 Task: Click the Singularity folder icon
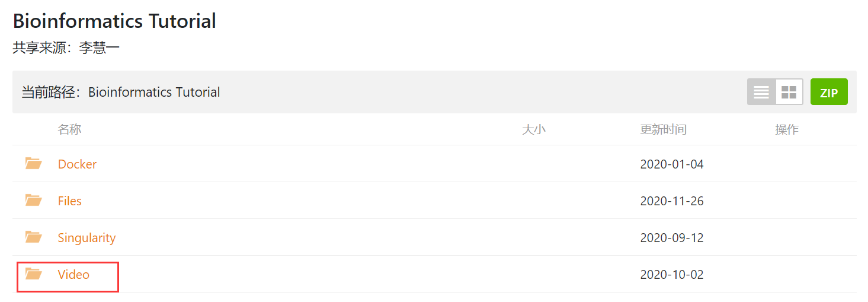point(33,237)
